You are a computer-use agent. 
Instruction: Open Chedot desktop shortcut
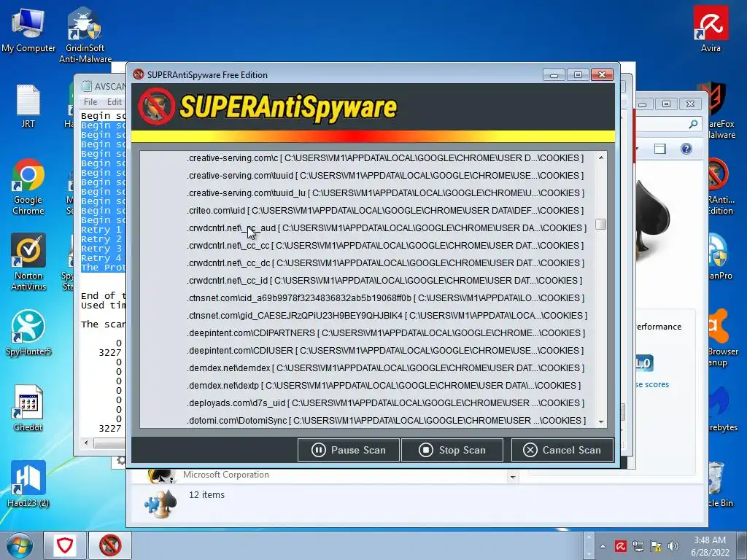coord(28,408)
